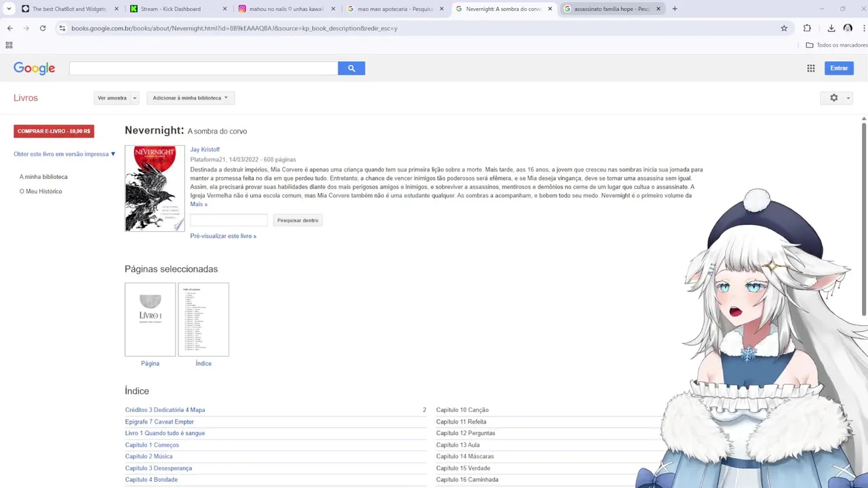Click the Índice link under the thumbnail

(203, 363)
